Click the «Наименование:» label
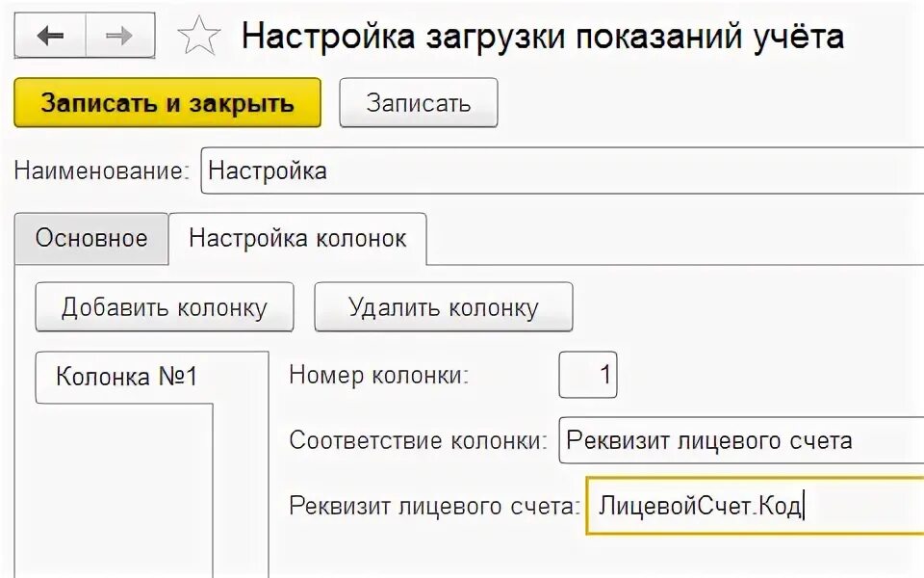Image resolution: width=924 pixels, height=578 pixels. (102, 171)
